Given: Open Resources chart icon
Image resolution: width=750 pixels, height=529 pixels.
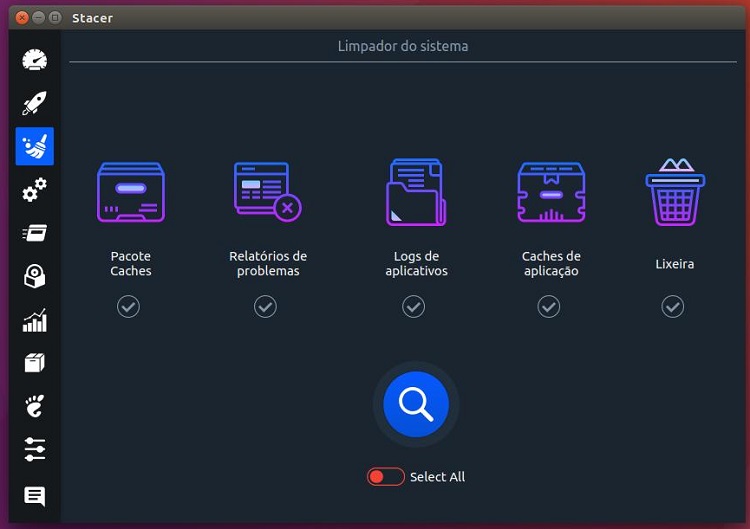Looking at the screenshot, I should point(34,320).
